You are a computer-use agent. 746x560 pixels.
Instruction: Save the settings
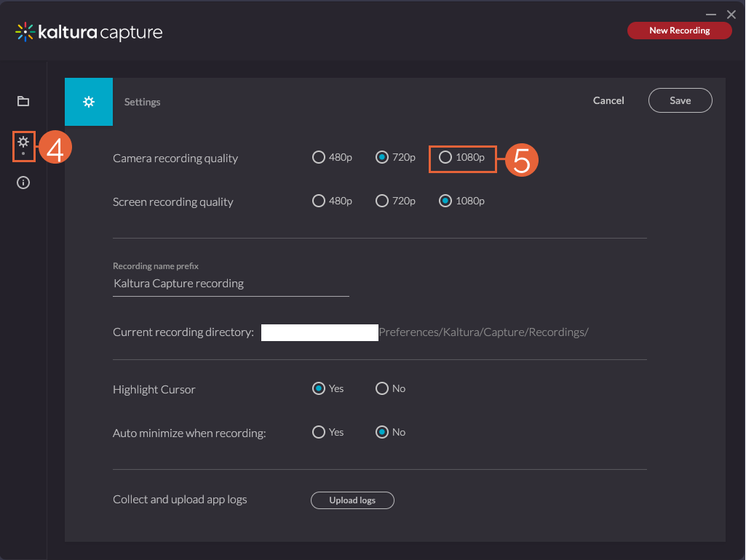click(x=680, y=101)
